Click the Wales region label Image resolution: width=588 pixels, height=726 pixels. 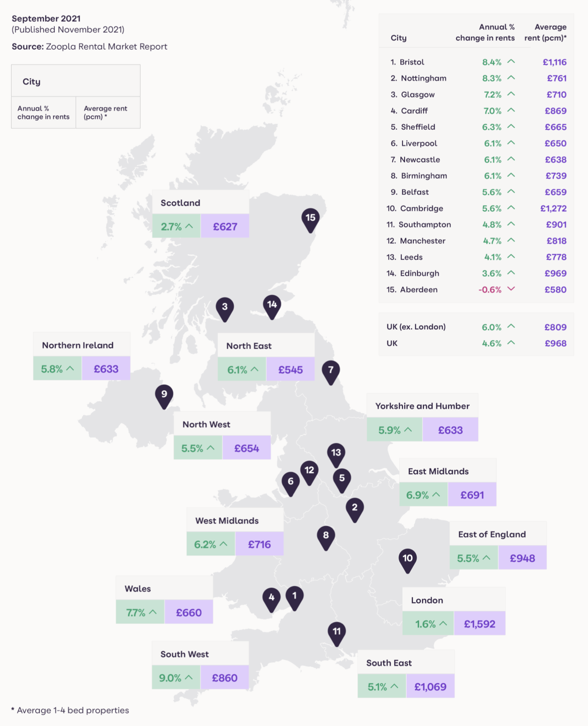pos(138,589)
